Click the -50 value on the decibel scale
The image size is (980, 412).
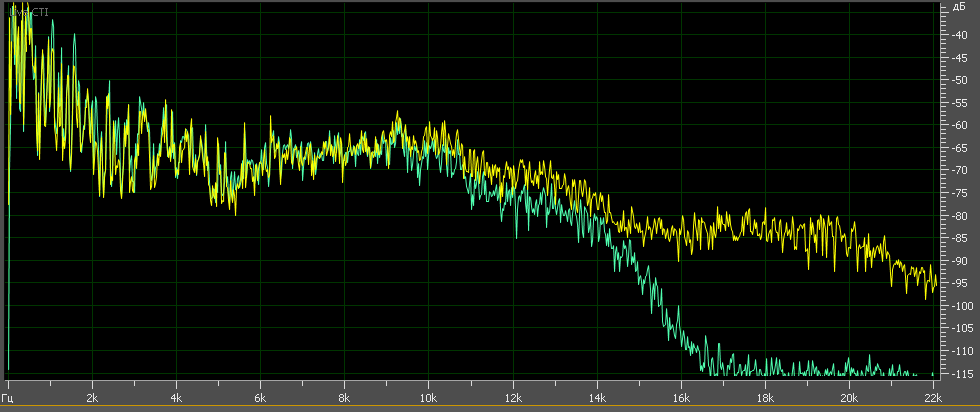pos(959,80)
